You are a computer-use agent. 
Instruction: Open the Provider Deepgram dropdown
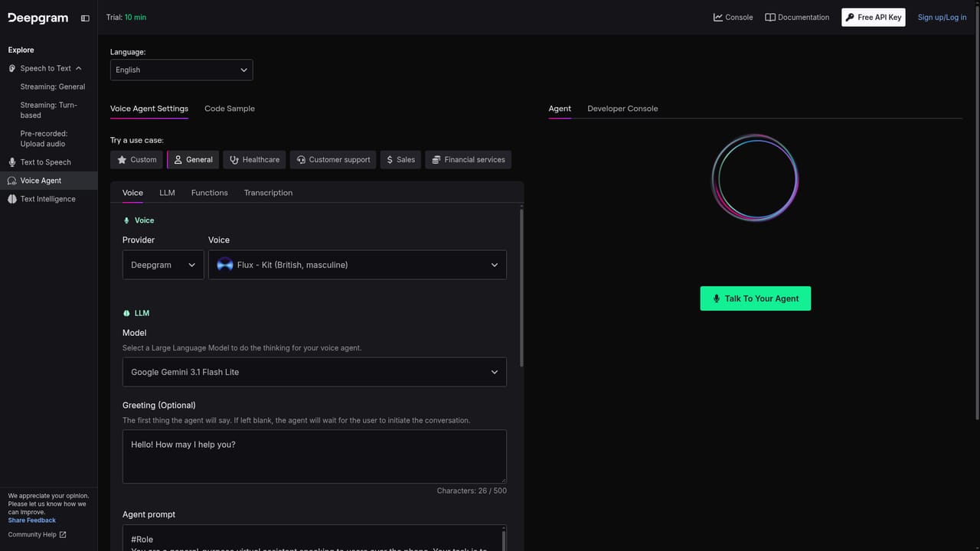click(x=163, y=265)
